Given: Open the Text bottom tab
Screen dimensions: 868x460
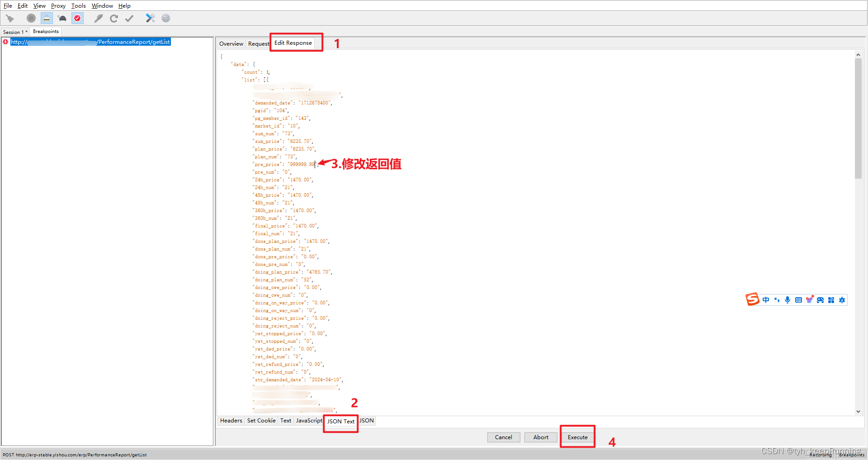Looking at the screenshot, I should pos(286,420).
